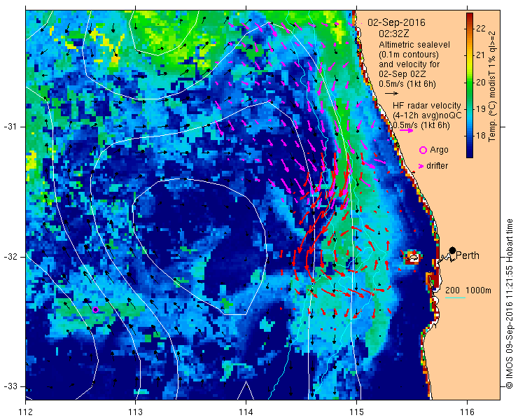The height and width of the screenshot is (420, 518).
Task: Click the drifter legend arrowhead symbol
Action: point(421,166)
